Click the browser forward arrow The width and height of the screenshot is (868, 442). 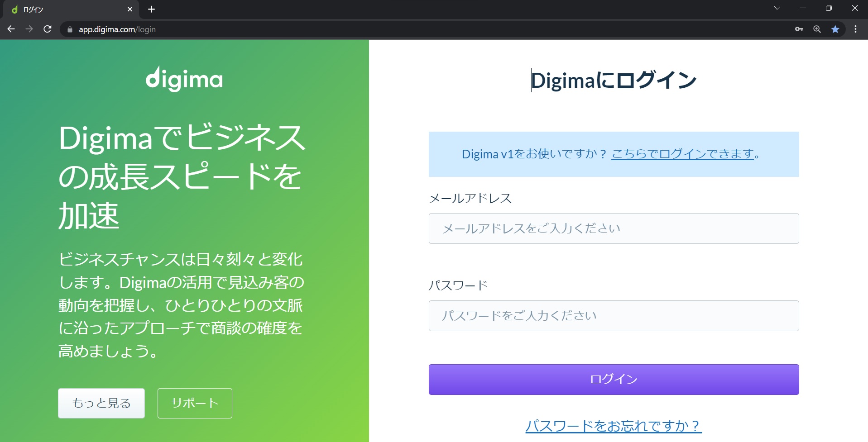point(29,29)
